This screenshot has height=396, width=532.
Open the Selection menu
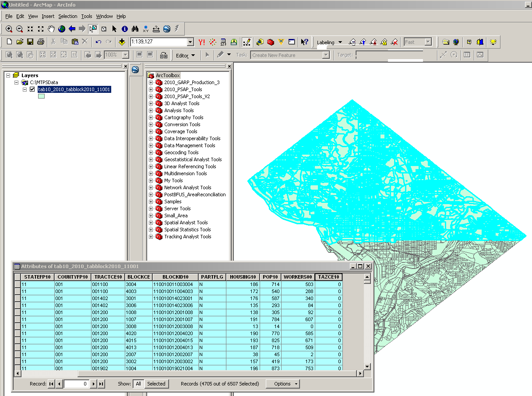point(67,16)
